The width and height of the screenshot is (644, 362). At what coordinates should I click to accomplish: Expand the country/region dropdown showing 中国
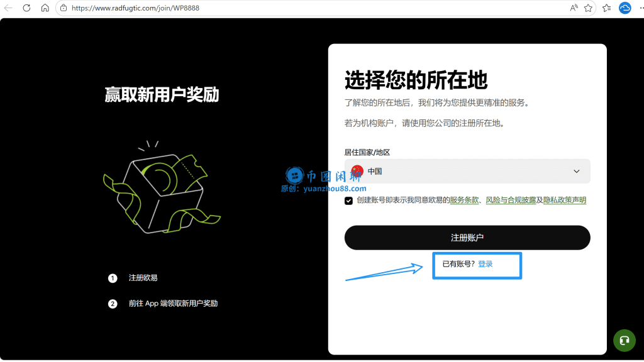[x=467, y=171]
